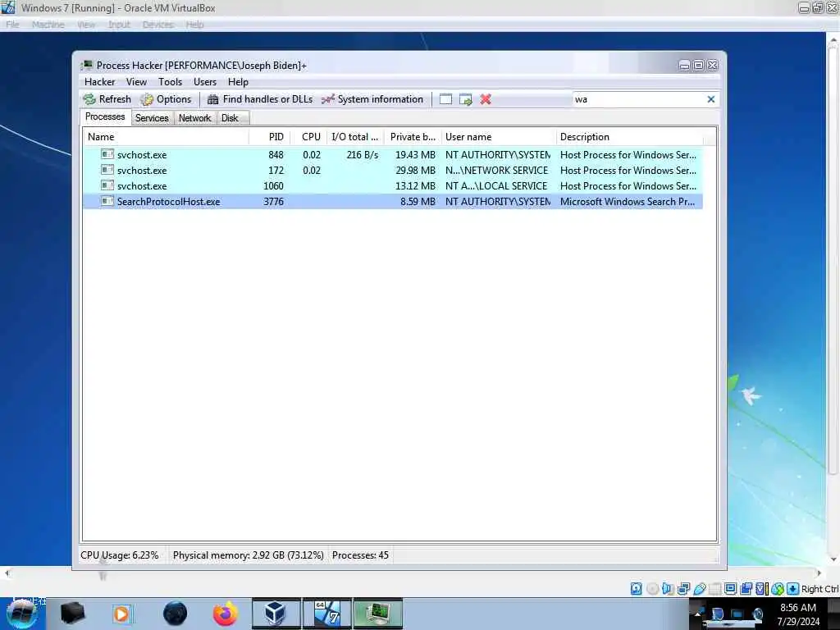
Task: Click 'Microsoft Windows Search Pr...' description
Action: pyautogui.click(x=628, y=202)
